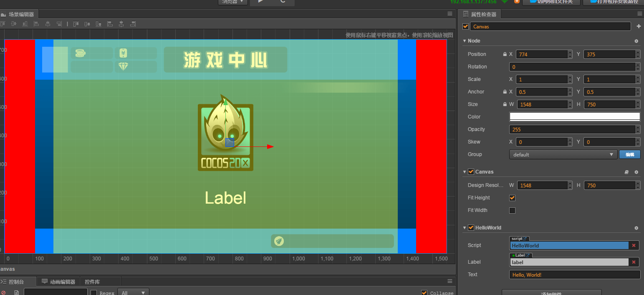The width and height of the screenshot is (644, 295).
Task: Select the 游戏中心 title in scene
Action: [225, 60]
